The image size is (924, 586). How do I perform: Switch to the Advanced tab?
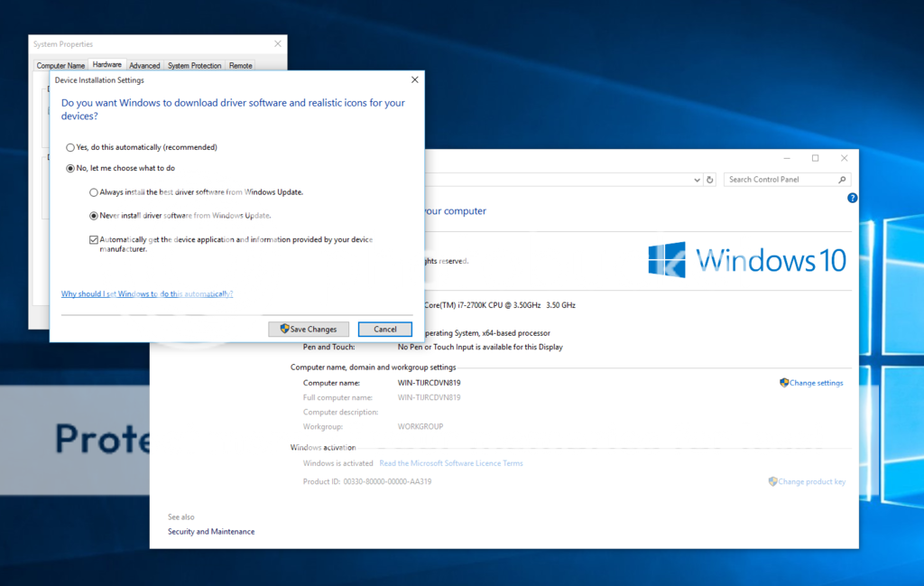144,65
